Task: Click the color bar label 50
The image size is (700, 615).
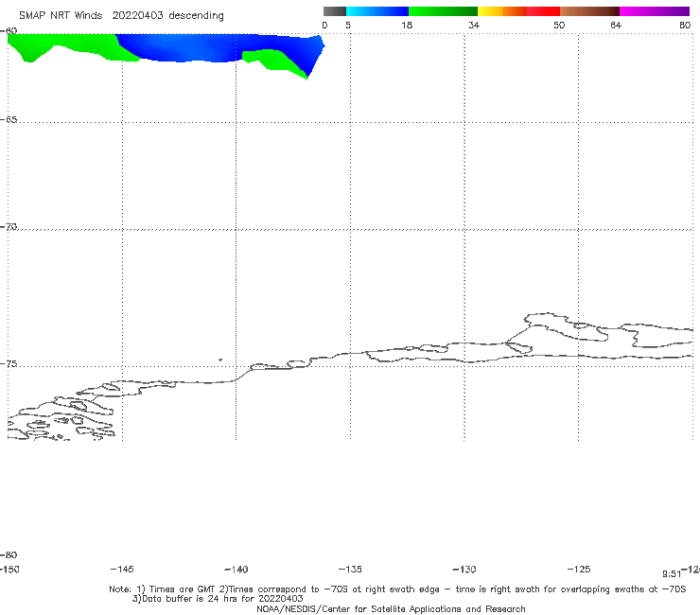Action: tap(559, 25)
